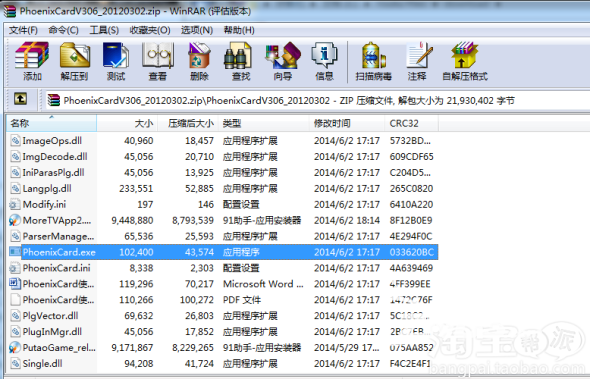Click packed size value 100,272
The width and height of the screenshot is (590, 379).
195,300
